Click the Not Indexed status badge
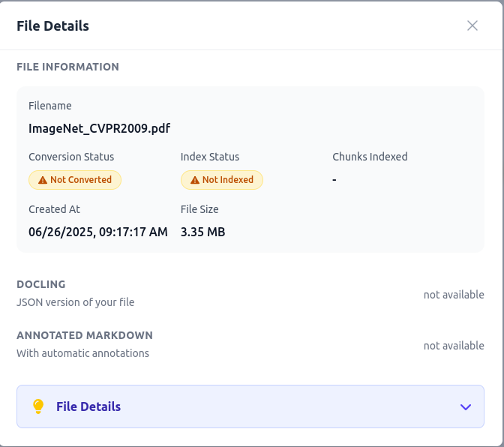Image resolution: width=504 pixels, height=447 pixels. coord(222,180)
